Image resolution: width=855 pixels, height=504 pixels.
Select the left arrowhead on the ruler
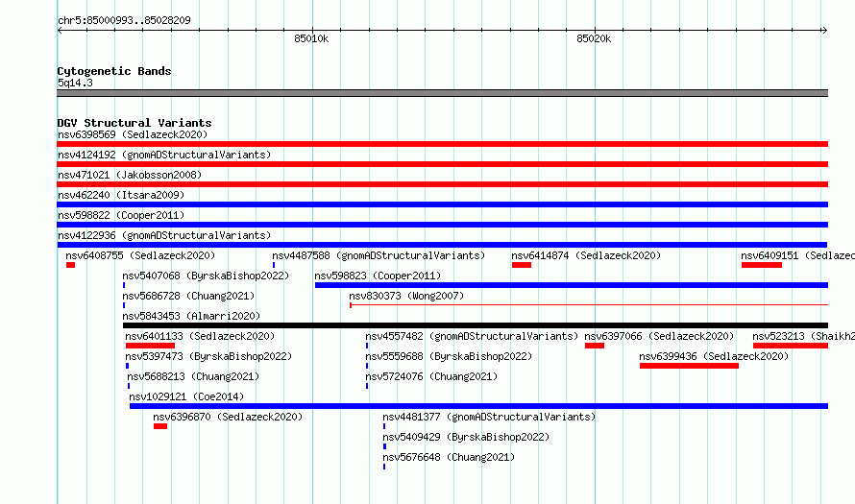(x=60, y=31)
